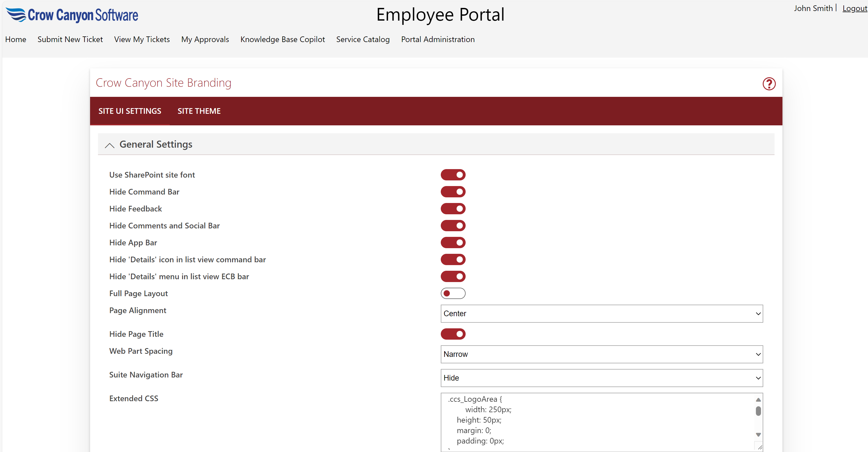Image resolution: width=868 pixels, height=452 pixels.
Task: Turn off the Hide Page Title toggle
Action: pos(453,334)
